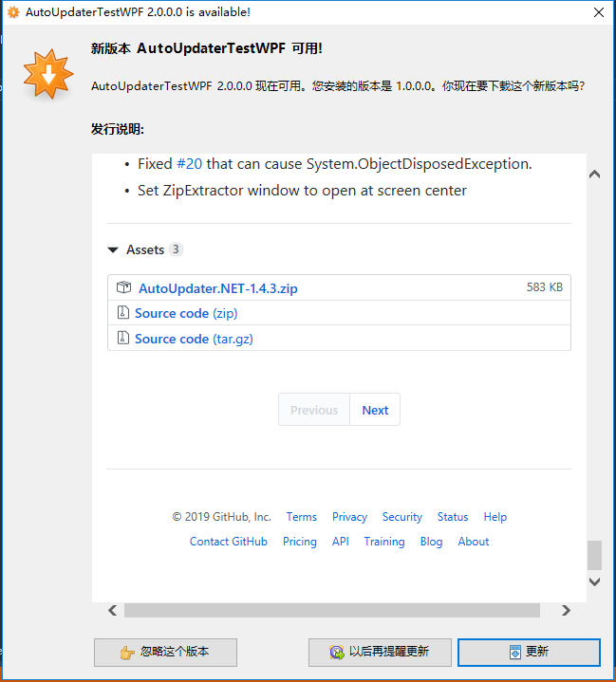Open the Help footer link
The width and height of the screenshot is (616, 682).
pos(495,517)
